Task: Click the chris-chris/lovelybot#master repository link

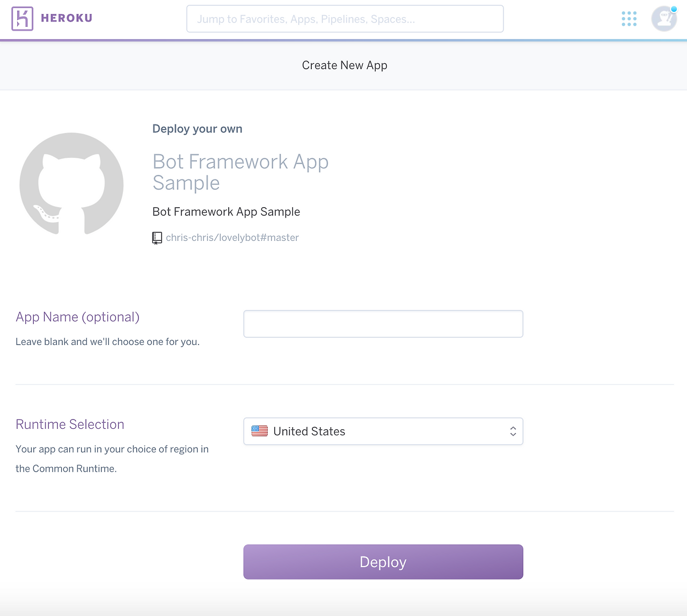Action: 232,237
